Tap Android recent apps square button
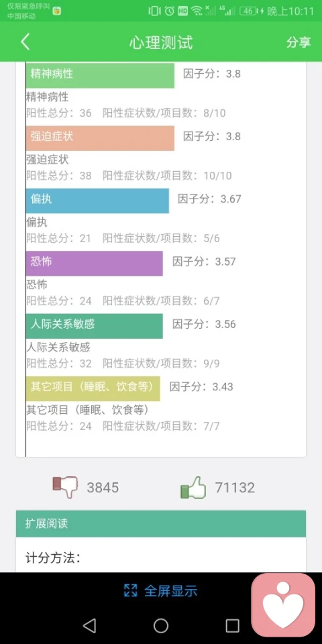322x644 pixels. (x=233, y=625)
